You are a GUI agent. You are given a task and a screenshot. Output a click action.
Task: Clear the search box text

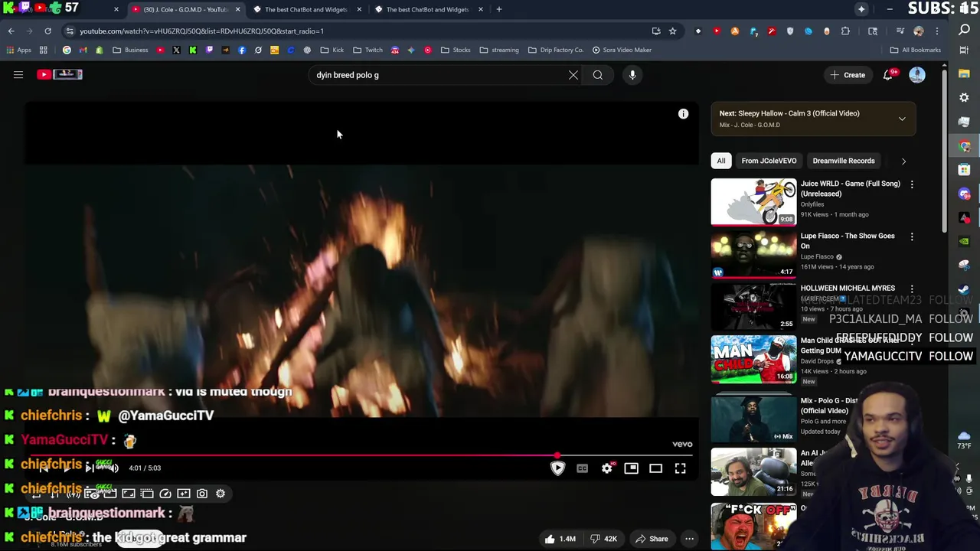click(x=573, y=75)
